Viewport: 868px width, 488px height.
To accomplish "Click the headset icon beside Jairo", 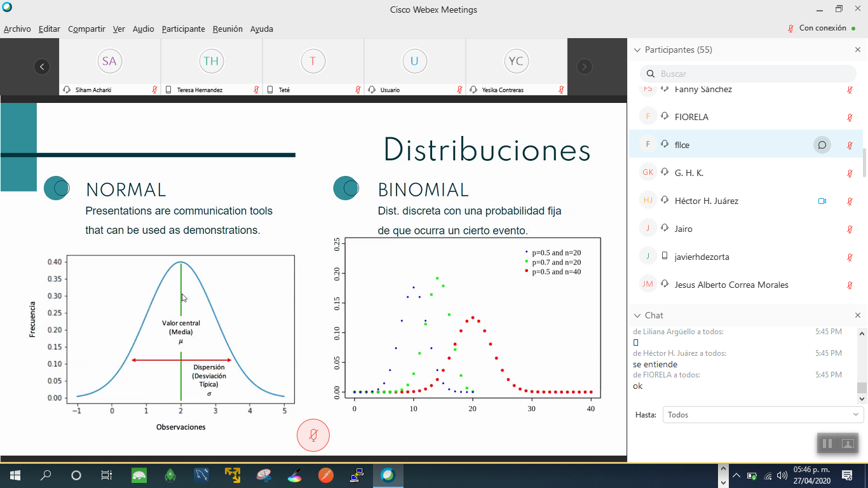I will coord(665,229).
